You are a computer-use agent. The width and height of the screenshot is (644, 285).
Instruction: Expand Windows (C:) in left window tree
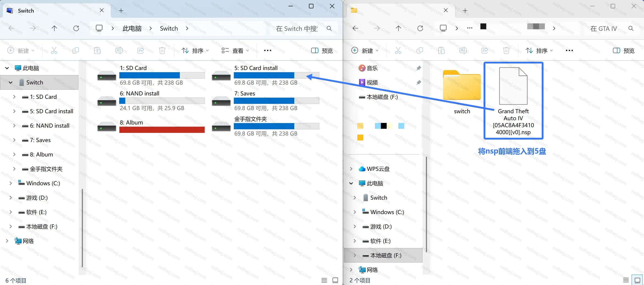click(x=11, y=183)
